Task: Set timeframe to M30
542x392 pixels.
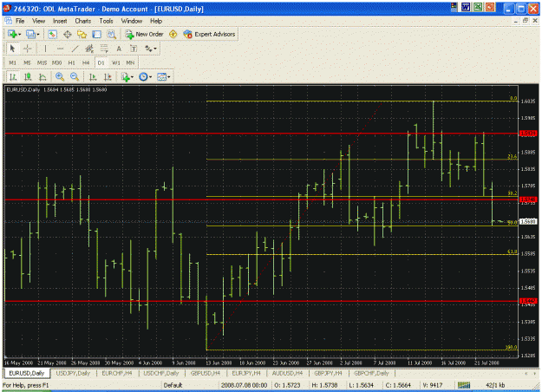Action: pyautogui.click(x=56, y=63)
